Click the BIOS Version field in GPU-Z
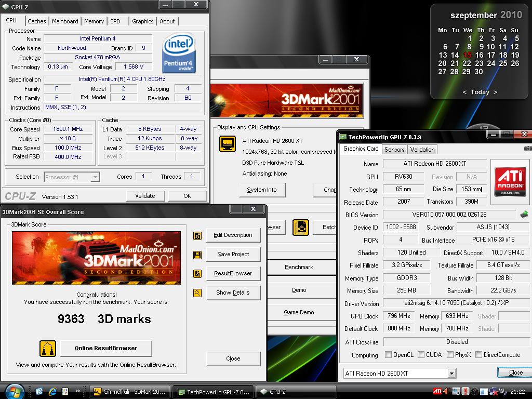The image size is (532, 399). (449, 215)
